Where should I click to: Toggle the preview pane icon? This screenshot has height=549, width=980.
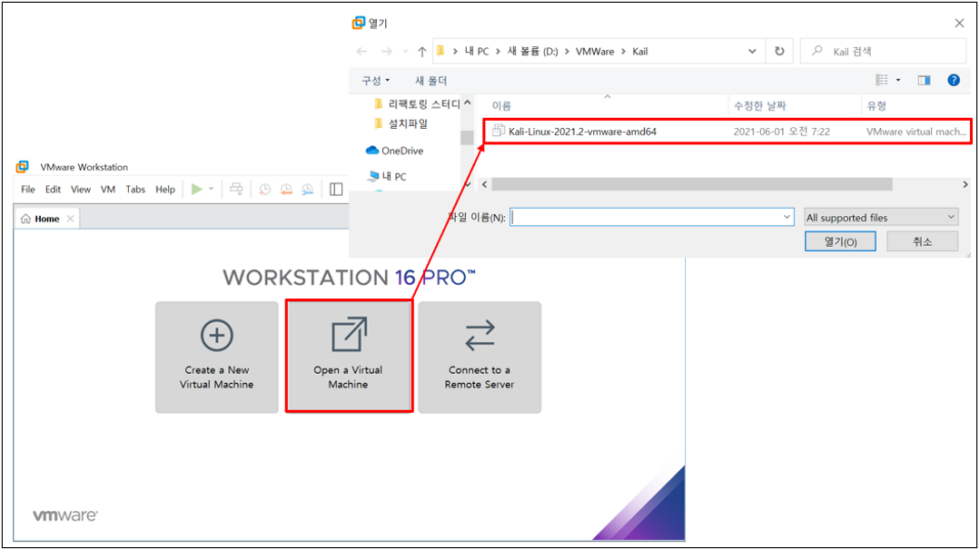(924, 80)
